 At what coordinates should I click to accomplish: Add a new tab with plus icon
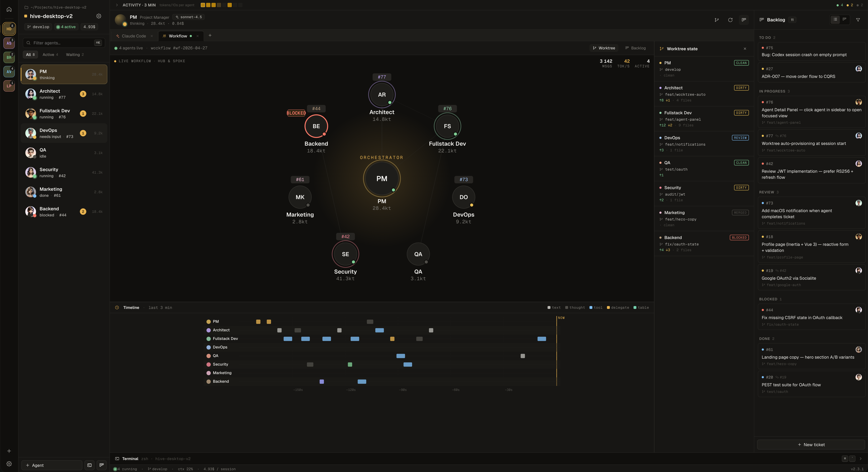(x=210, y=35)
